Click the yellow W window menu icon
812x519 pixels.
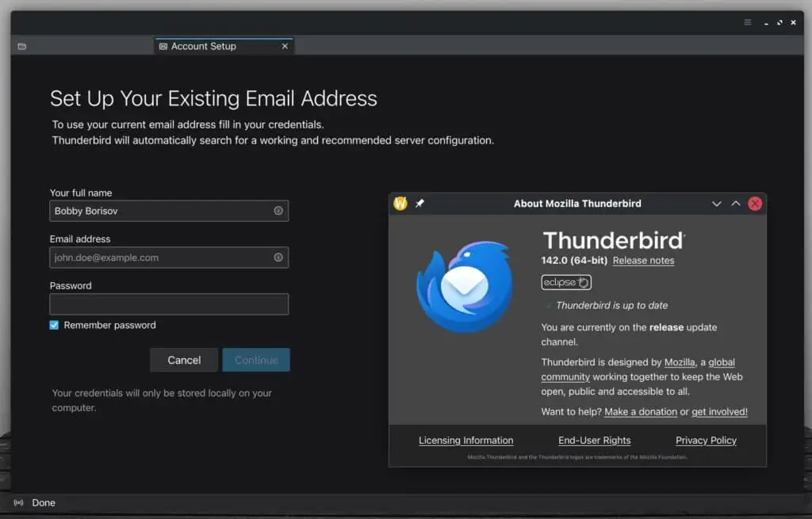click(400, 204)
